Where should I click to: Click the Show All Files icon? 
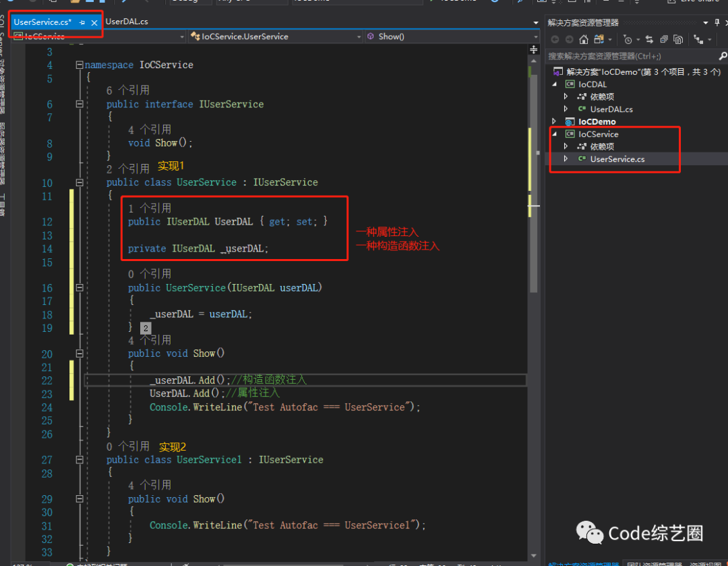click(x=678, y=40)
